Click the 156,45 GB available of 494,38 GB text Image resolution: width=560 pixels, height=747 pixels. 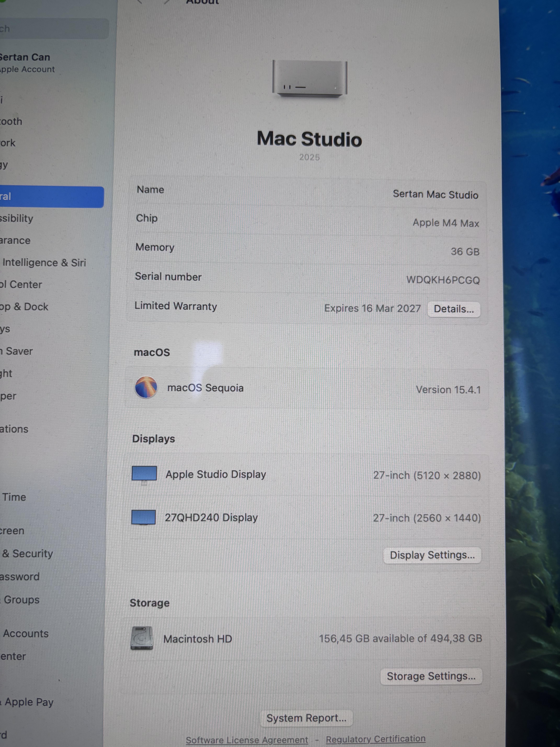pyautogui.click(x=400, y=638)
